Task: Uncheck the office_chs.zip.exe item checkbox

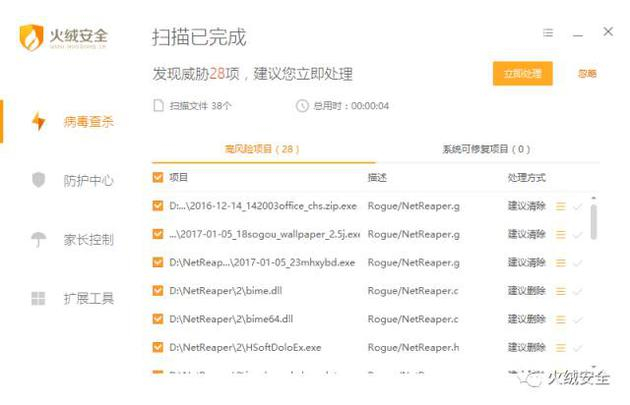Action: [x=158, y=206]
